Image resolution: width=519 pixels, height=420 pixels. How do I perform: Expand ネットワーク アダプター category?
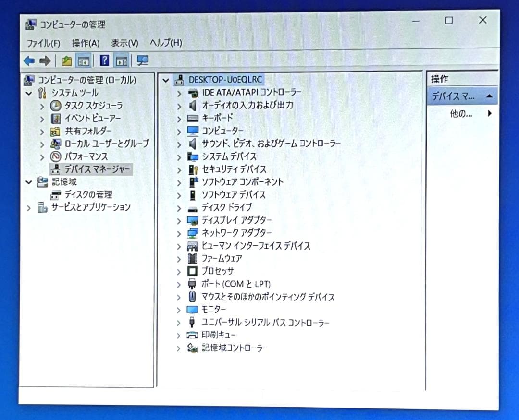pos(179,233)
